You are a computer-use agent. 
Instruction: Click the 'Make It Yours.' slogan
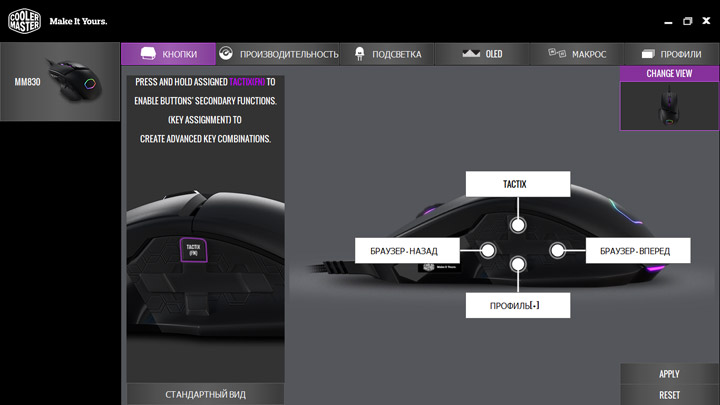[78, 21]
